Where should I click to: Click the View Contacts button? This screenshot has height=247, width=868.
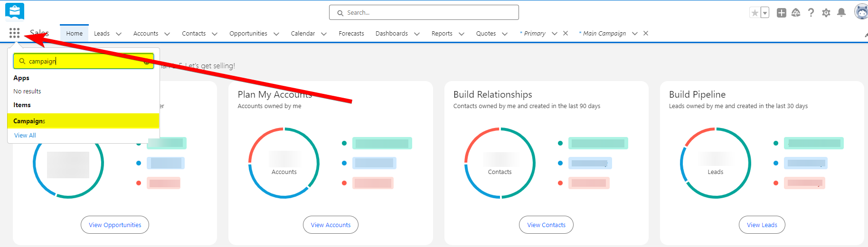[x=547, y=225]
